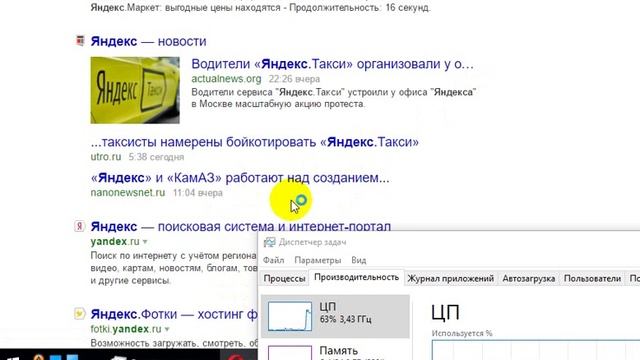The image size is (640, 360).
Task: Click the Яндекс news favicon icon
Action: 80,41
